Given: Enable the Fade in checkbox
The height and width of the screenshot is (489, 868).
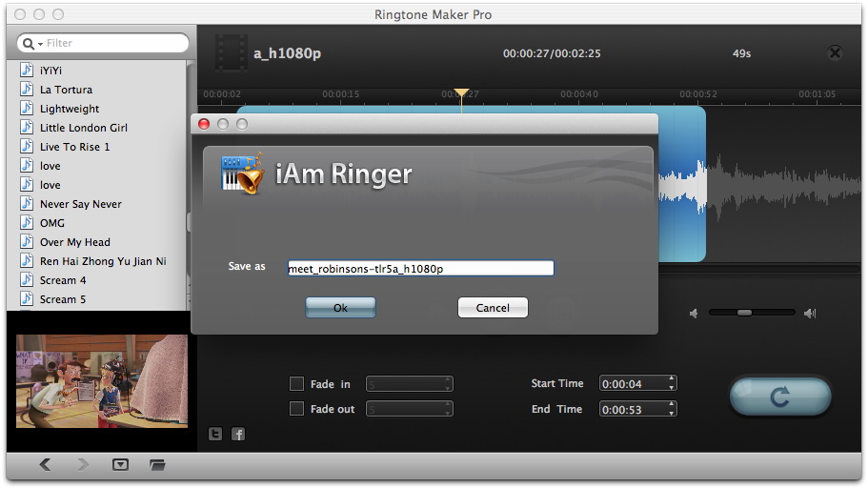Looking at the screenshot, I should [296, 384].
